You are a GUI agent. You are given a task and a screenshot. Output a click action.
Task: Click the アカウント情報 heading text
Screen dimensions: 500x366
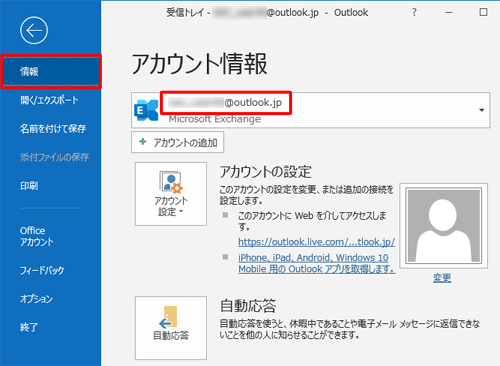click(199, 64)
